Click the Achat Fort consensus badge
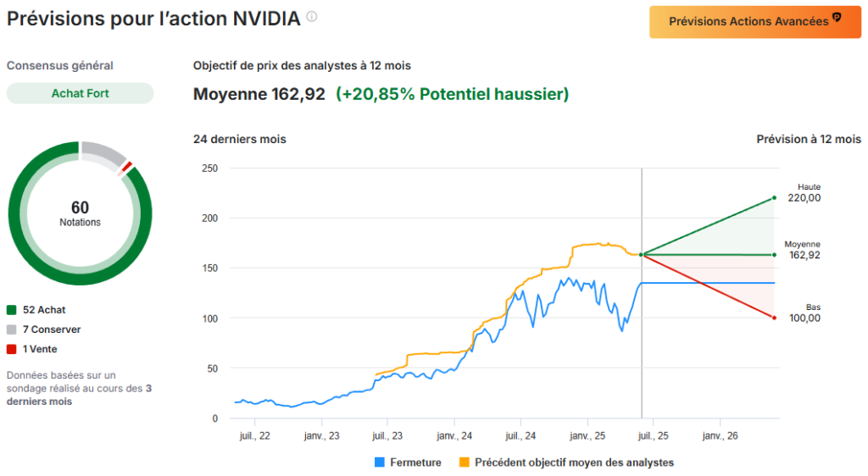Screen dimensions: 868x476 click(x=80, y=93)
